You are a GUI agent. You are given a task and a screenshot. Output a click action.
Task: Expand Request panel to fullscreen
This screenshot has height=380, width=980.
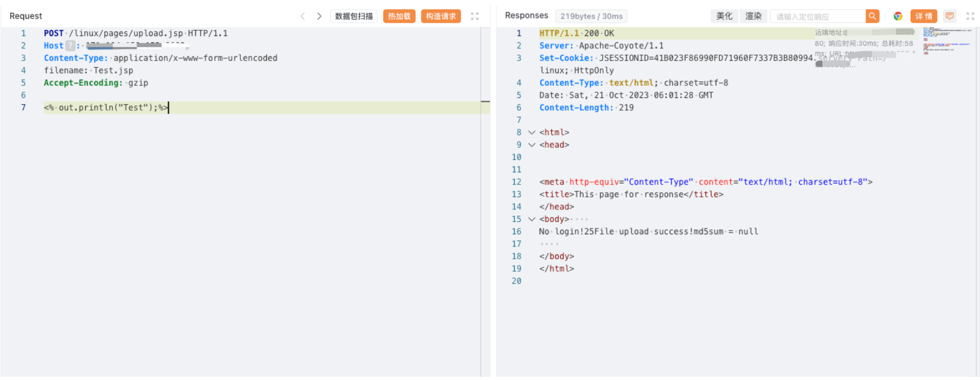475,16
